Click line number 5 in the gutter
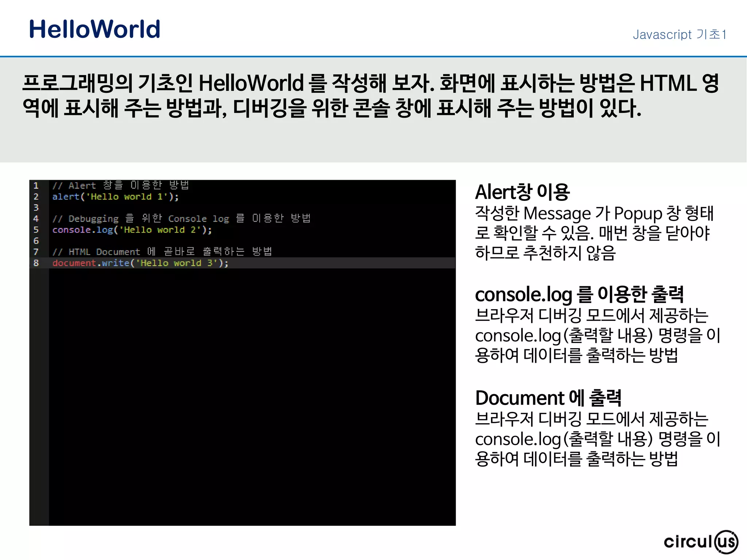 pos(36,230)
